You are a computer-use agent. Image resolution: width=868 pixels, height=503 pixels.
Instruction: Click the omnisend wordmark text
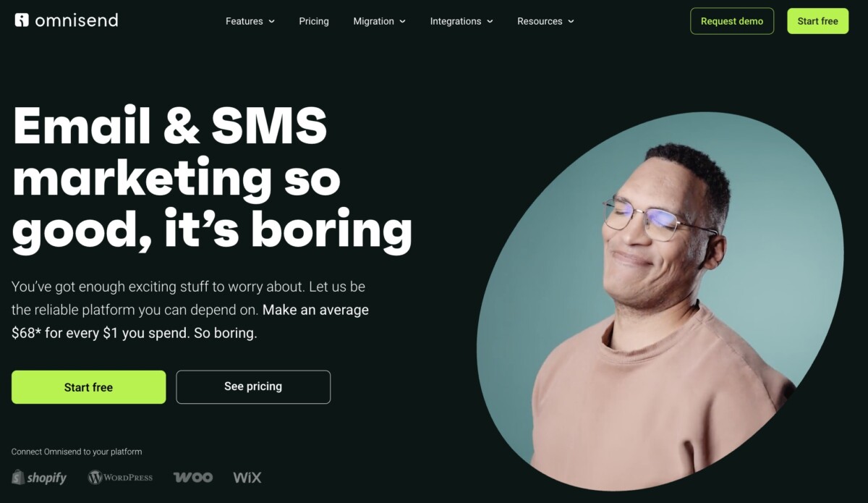tap(76, 20)
